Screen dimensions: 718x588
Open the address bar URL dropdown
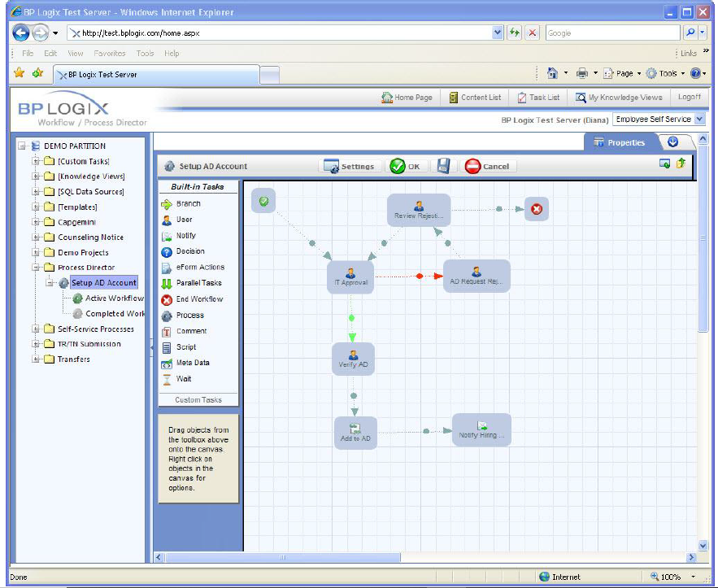click(x=498, y=33)
